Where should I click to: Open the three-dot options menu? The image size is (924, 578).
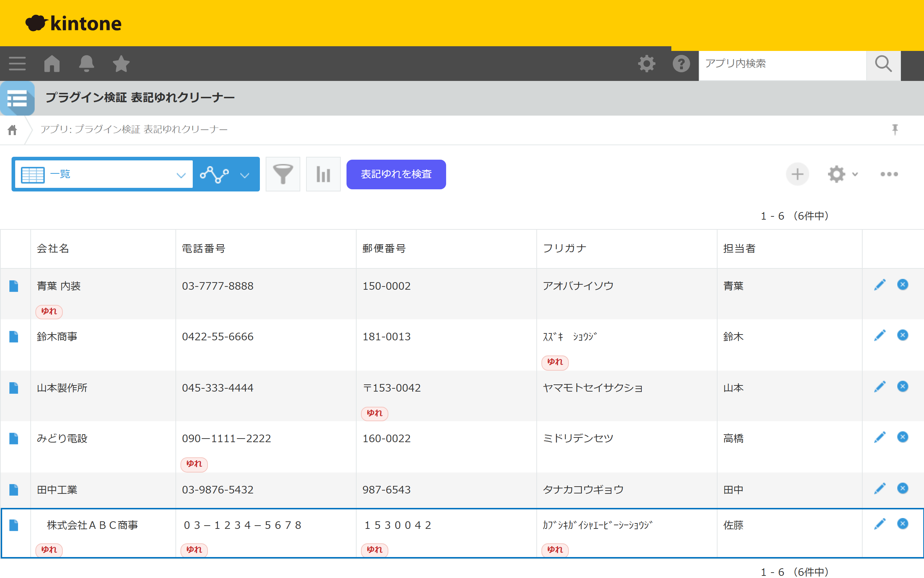pyautogui.click(x=889, y=174)
